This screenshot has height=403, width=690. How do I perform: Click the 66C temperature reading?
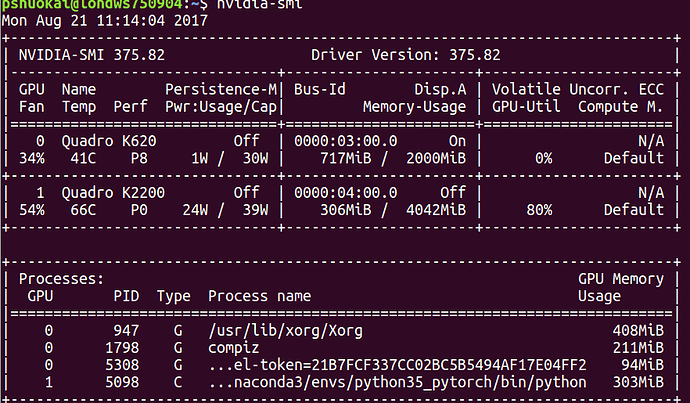pos(83,210)
